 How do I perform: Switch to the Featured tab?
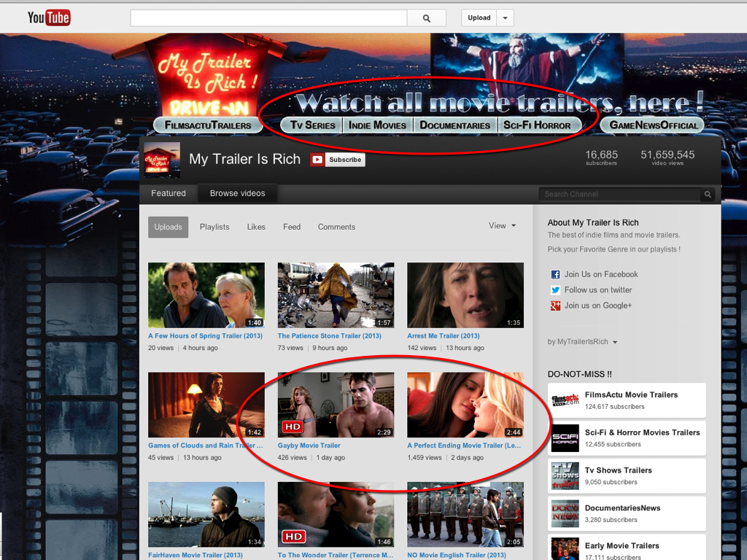pyautogui.click(x=169, y=193)
